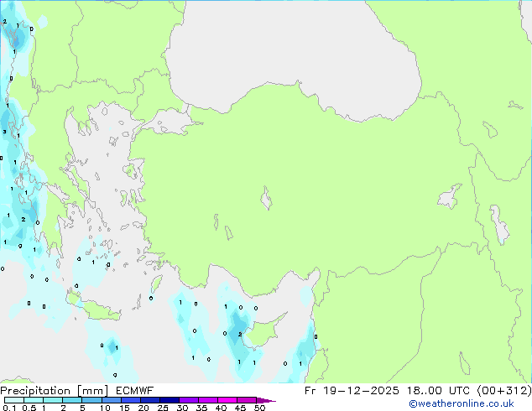Pick the 20–25 mm legend swatch

click(x=149, y=400)
